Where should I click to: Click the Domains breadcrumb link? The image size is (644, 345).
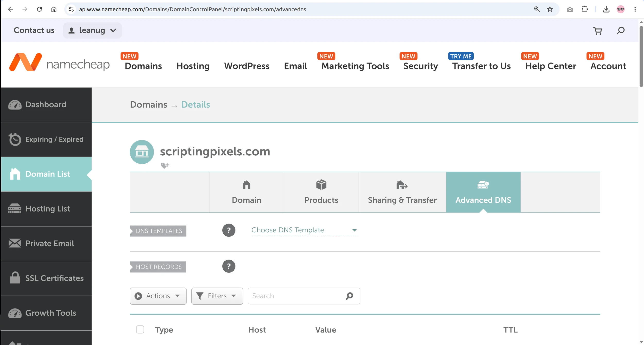tap(149, 105)
